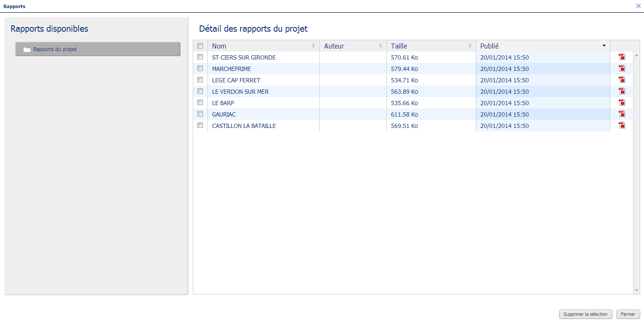This screenshot has width=644, height=323.
Task: Click the scrollbar down arrow of the table
Action: [x=636, y=290]
